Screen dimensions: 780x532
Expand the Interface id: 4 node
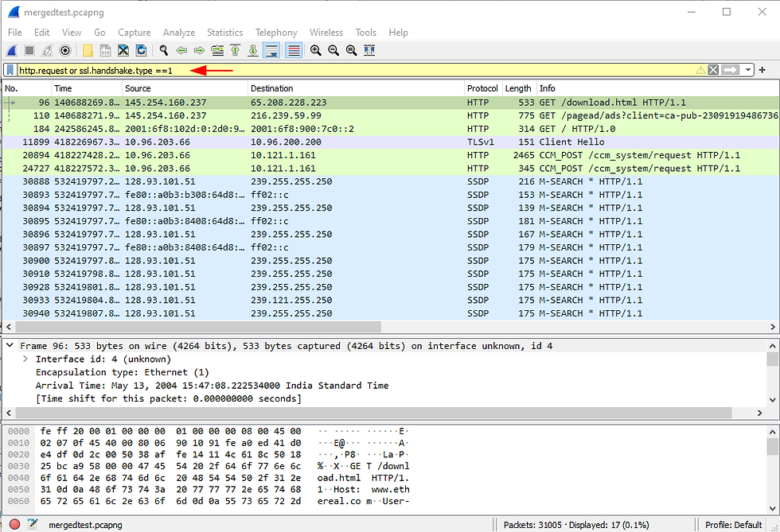(25, 359)
